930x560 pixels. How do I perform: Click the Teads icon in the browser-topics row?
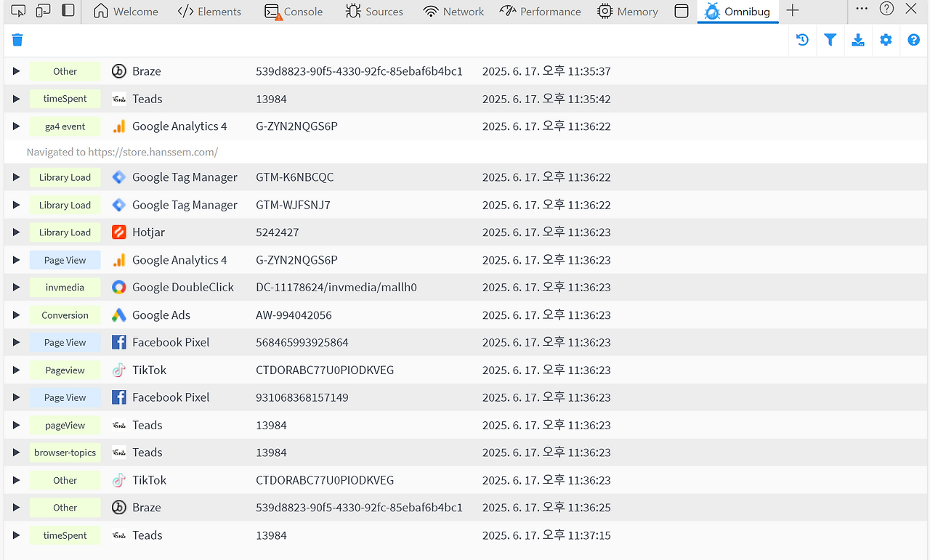[119, 453]
